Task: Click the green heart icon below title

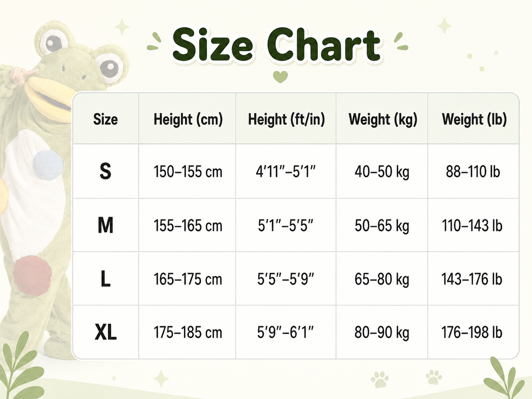Action: click(x=280, y=77)
